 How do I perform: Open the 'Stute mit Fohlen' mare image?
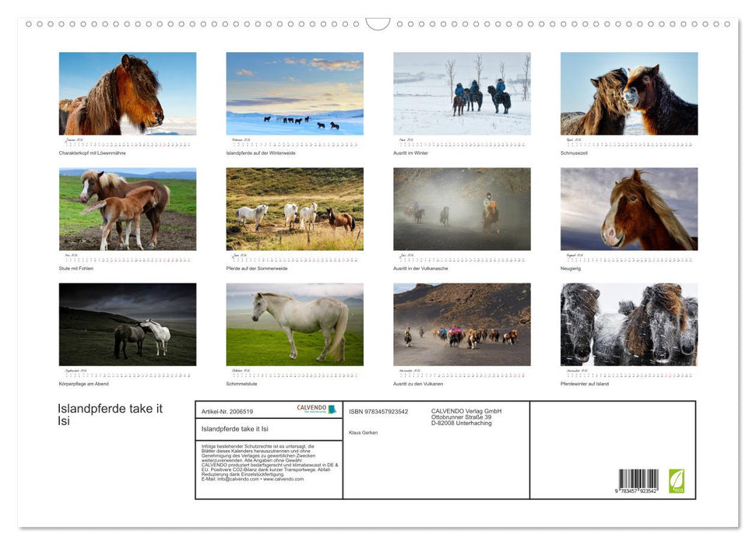pos(127,209)
